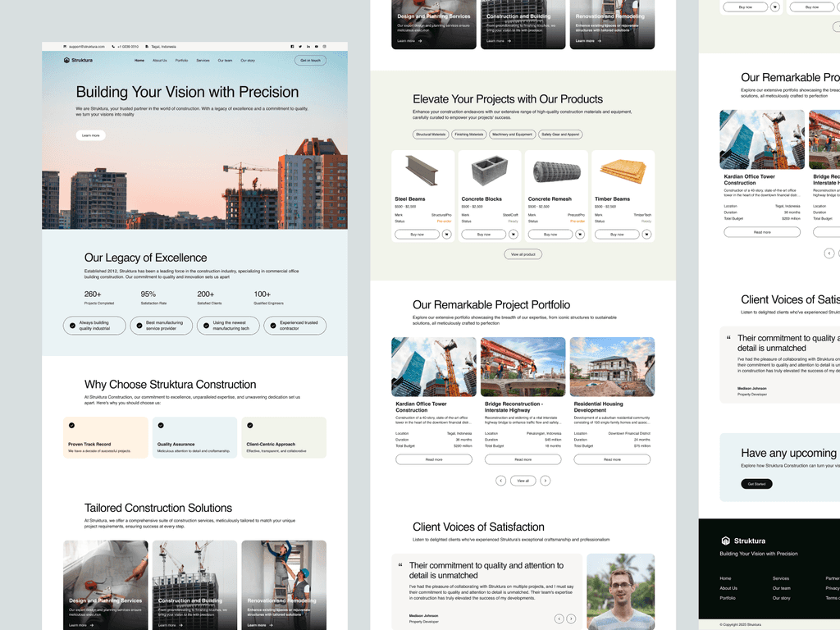Select the Structural Materials filter pill
The width and height of the screenshot is (840, 630).
431,135
